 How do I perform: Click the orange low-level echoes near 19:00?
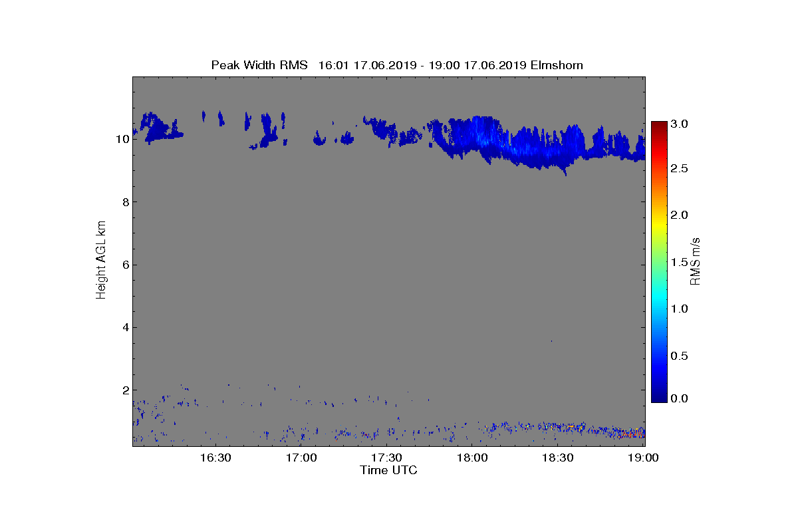pyautogui.click(x=628, y=433)
